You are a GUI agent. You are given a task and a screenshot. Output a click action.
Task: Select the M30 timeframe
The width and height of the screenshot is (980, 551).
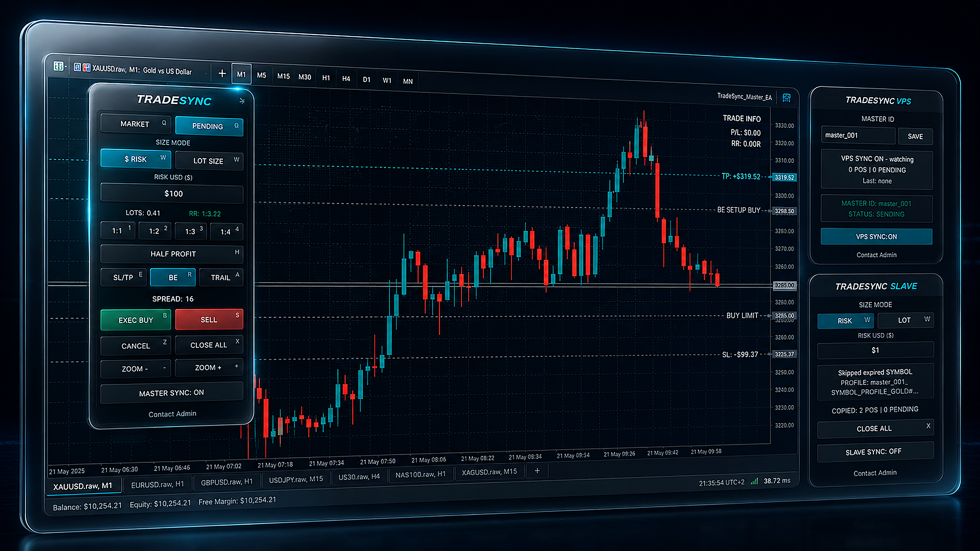coord(305,77)
